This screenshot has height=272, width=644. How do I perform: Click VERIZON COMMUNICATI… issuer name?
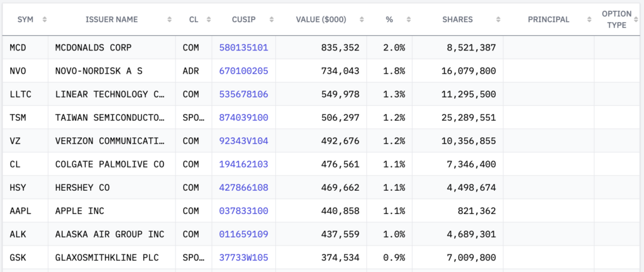pyautogui.click(x=109, y=141)
